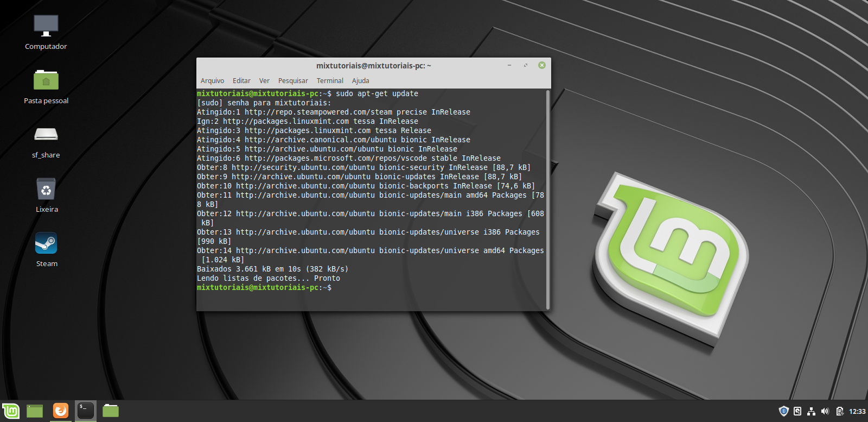The width and height of the screenshot is (868, 422).
Task: Click the volume speaker tray icon
Action: pyautogui.click(x=825, y=411)
